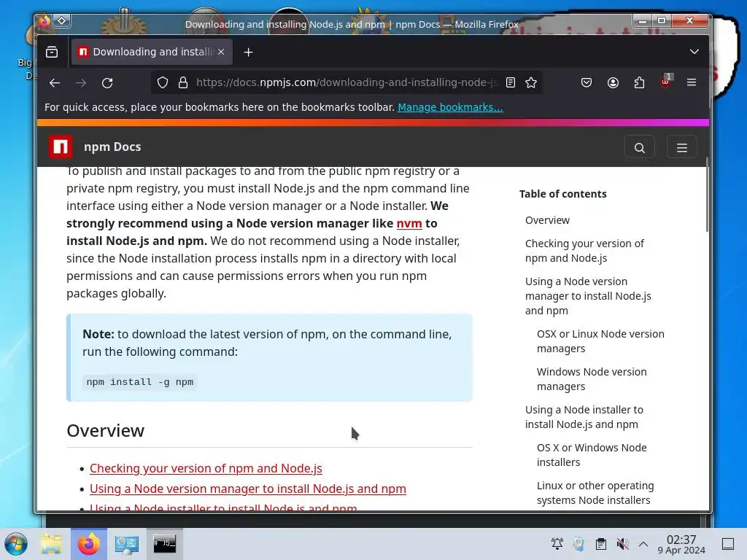Click the forward navigation arrow
Image resolution: width=747 pixels, height=560 pixels.
coord(81,83)
